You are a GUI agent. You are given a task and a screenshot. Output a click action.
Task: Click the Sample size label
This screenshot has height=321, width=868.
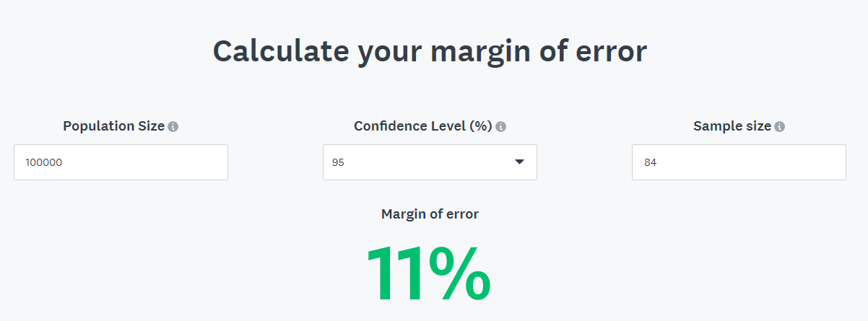tap(732, 126)
